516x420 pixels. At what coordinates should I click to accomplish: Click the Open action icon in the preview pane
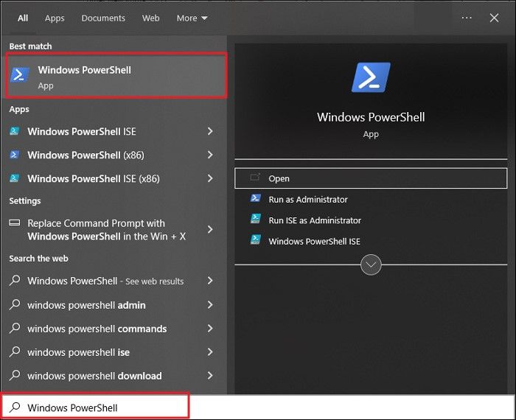click(255, 178)
